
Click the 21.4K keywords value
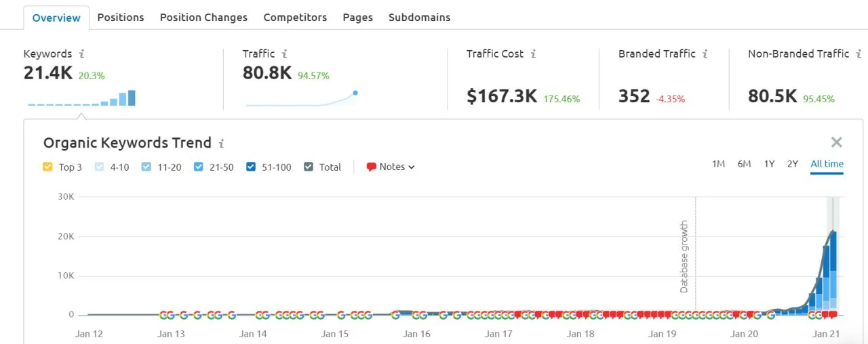click(x=48, y=74)
